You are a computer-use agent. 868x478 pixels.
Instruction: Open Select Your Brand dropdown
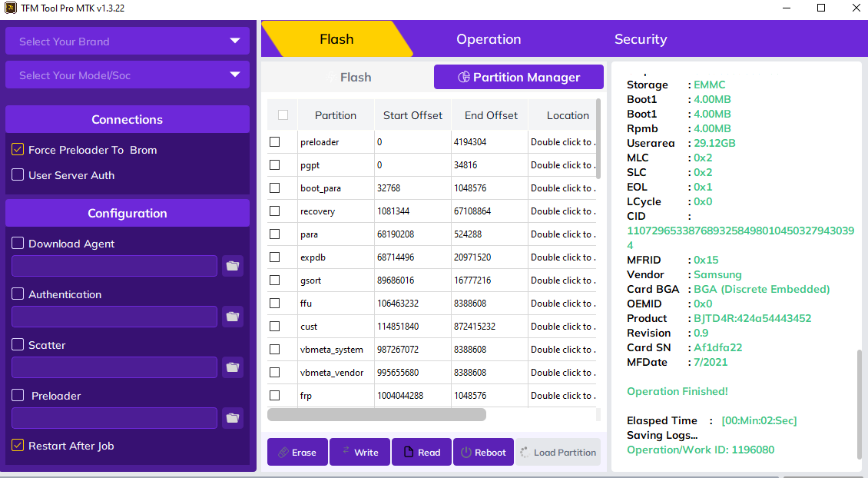(128, 41)
